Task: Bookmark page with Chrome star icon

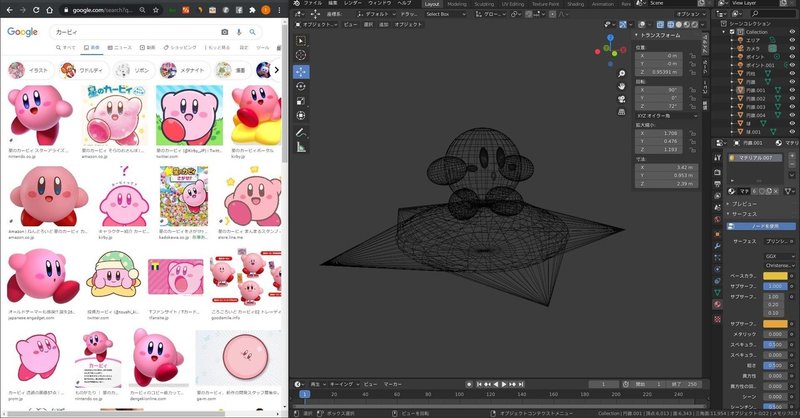Action: click(x=156, y=10)
